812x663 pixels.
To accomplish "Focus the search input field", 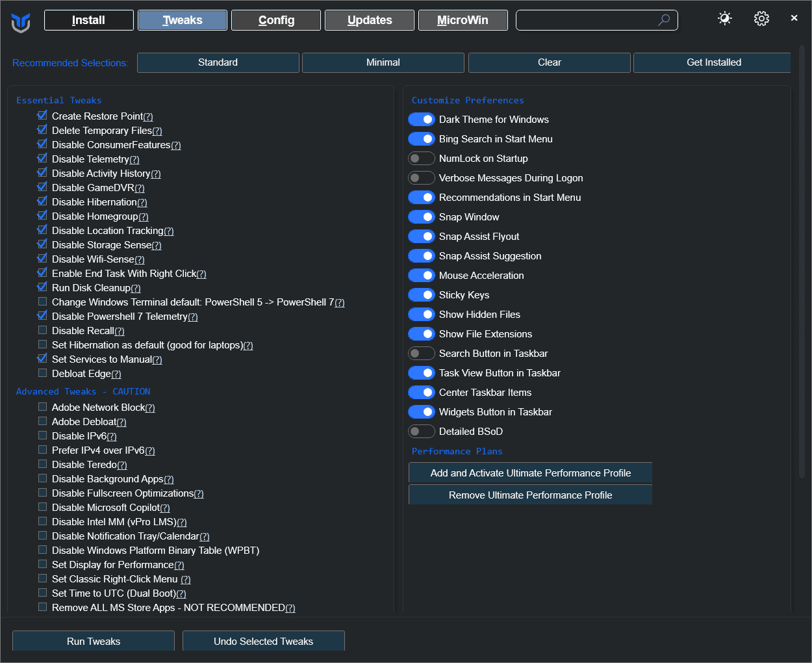I will click(585, 20).
